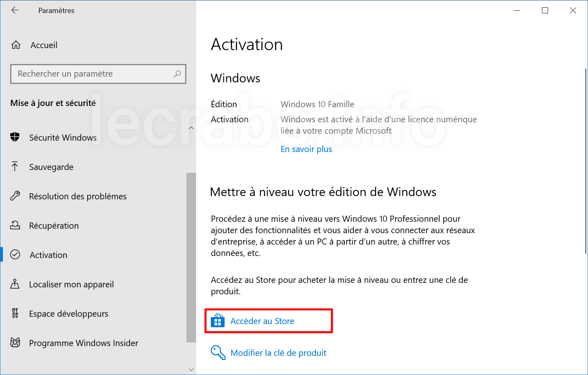Image resolution: width=588 pixels, height=375 pixels.
Task: Click the product key icon
Action: 218,353
